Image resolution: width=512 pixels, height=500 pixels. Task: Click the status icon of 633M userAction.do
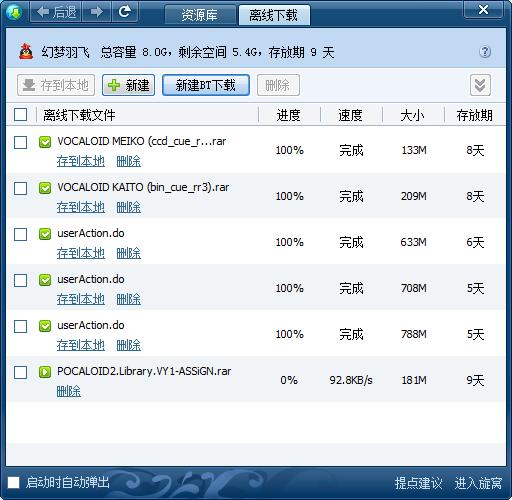pyautogui.click(x=45, y=234)
